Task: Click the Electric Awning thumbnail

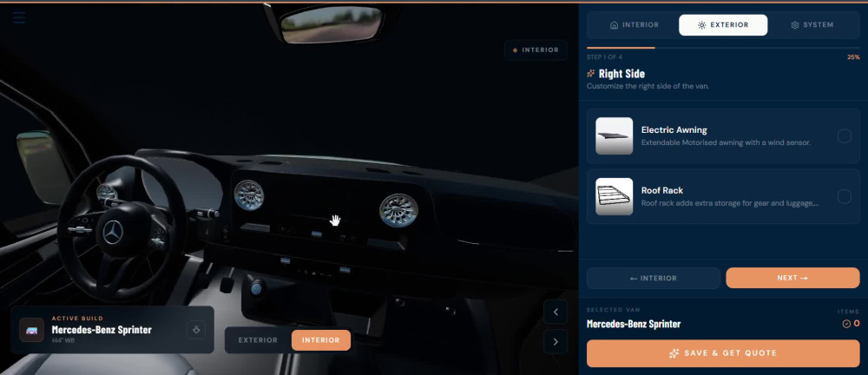Action: tap(614, 135)
